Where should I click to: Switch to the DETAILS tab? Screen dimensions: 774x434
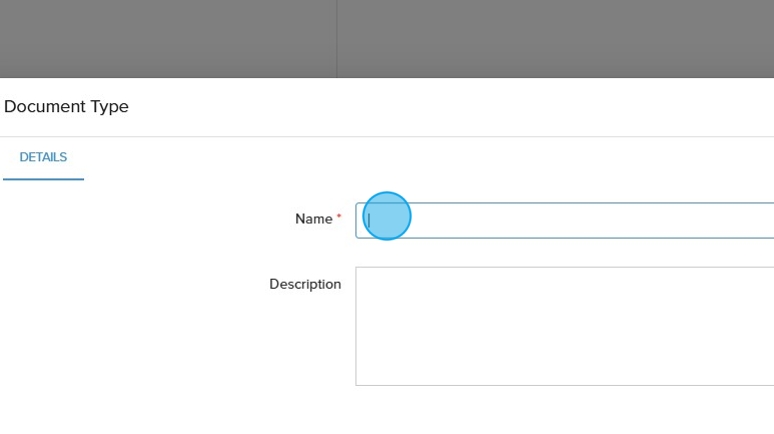[x=43, y=158]
